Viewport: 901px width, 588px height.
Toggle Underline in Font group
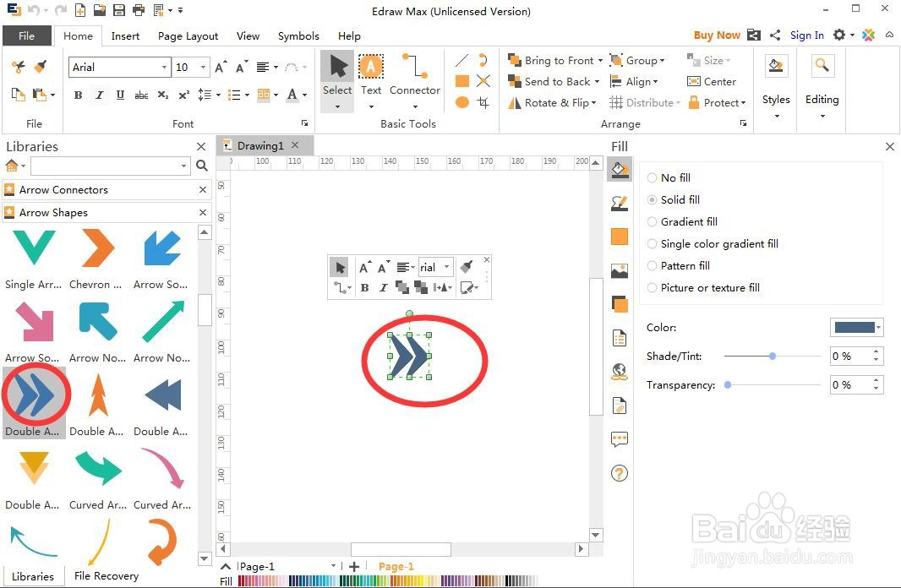(120, 95)
